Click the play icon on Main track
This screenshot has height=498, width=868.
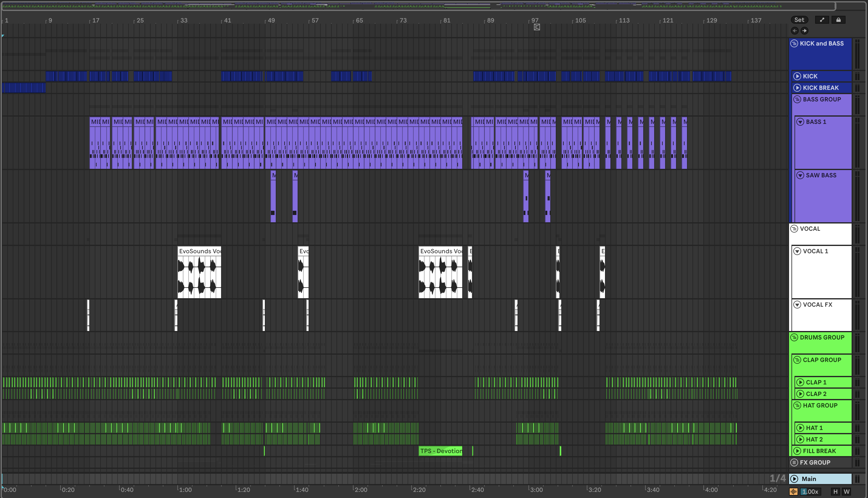point(795,479)
